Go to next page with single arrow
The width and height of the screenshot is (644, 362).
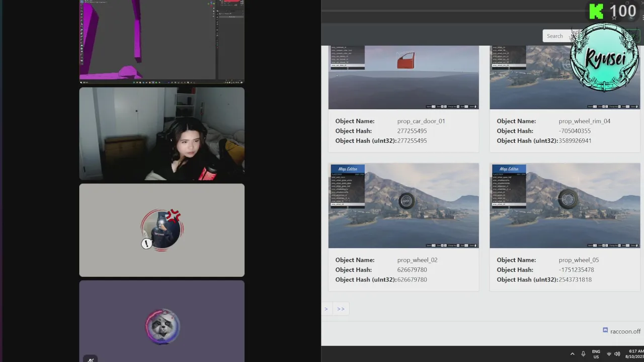(326, 309)
